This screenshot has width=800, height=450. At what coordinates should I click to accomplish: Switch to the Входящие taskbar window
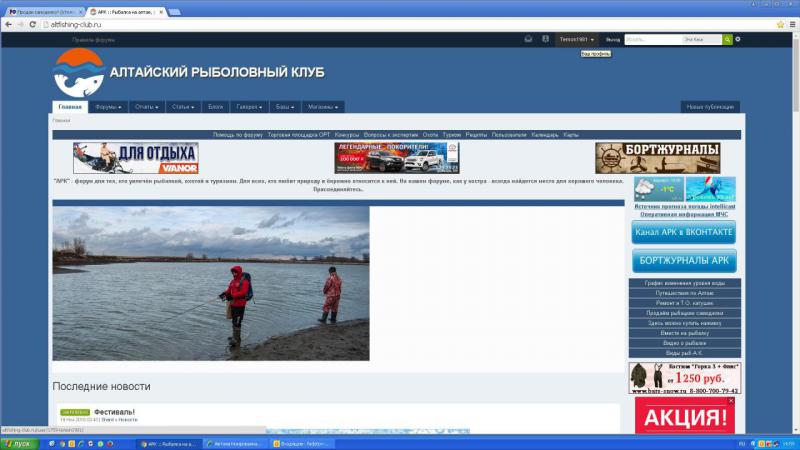coord(301,444)
